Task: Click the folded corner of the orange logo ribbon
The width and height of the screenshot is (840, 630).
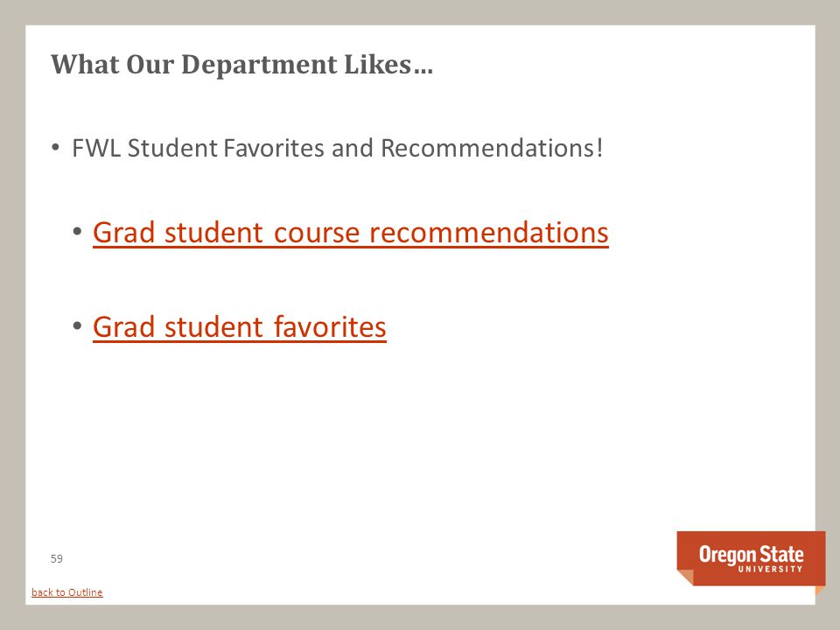Action: pyautogui.click(x=686, y=577)
